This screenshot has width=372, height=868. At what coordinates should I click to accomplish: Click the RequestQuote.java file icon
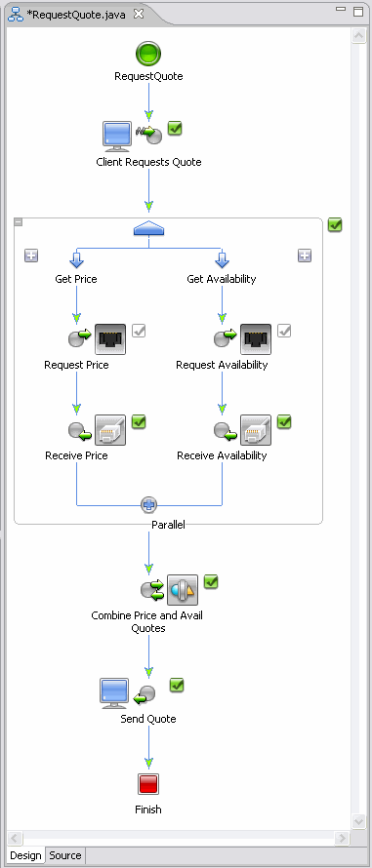point(16,15)
